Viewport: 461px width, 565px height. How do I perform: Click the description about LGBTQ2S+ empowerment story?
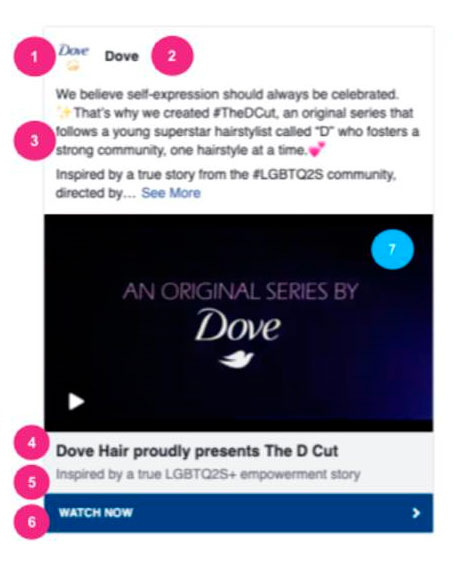pos(208,474)
